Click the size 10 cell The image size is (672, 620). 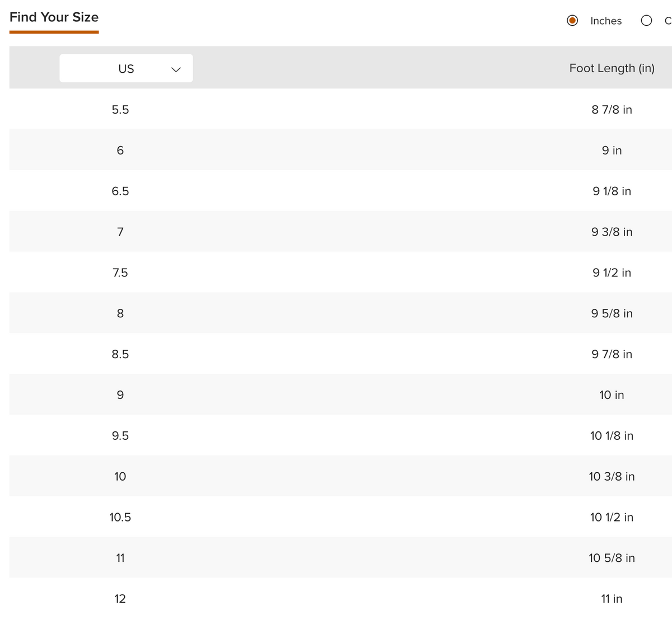[120, 477]
